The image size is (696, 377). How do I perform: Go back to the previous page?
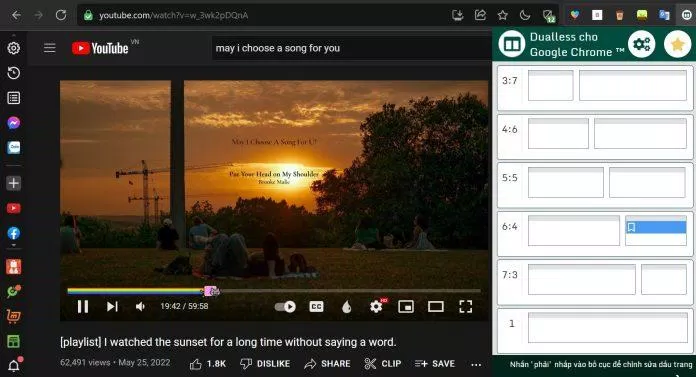click(16, 15)
